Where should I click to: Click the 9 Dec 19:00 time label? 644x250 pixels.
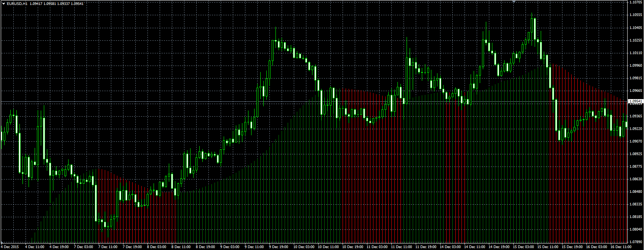tap(279, 247)
